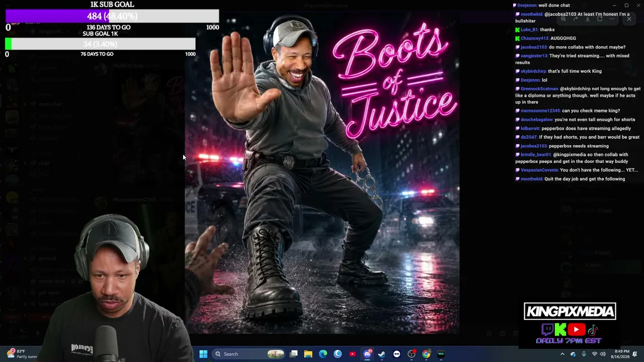Open File Explorer from the taskbar
This screenshot has width=644, height=362.
point(308,354)
